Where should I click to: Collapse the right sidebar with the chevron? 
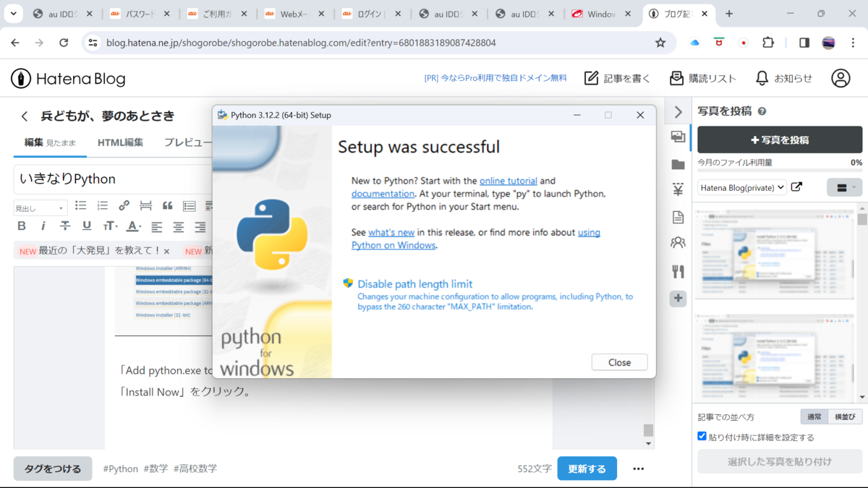click(678, 112)
